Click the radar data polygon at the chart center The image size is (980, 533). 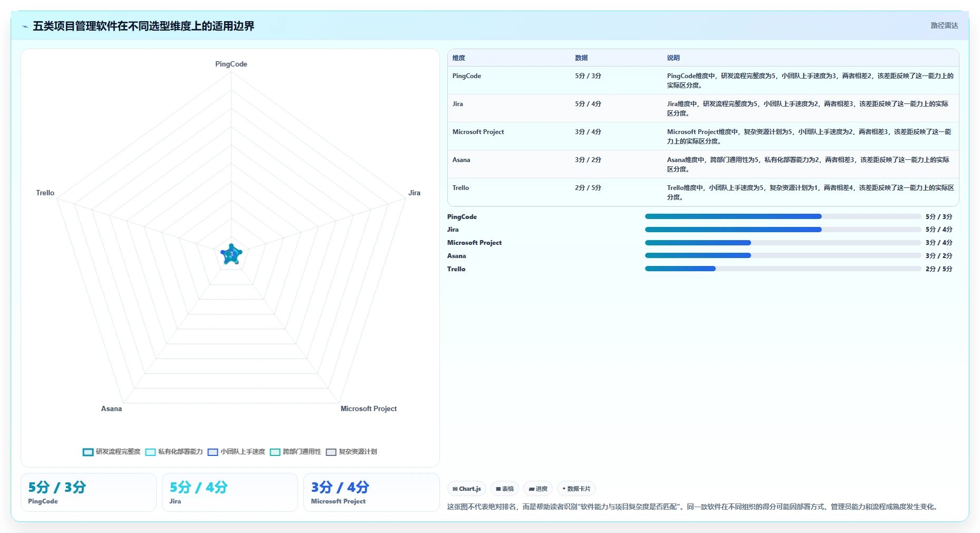[x=231, y=254]
